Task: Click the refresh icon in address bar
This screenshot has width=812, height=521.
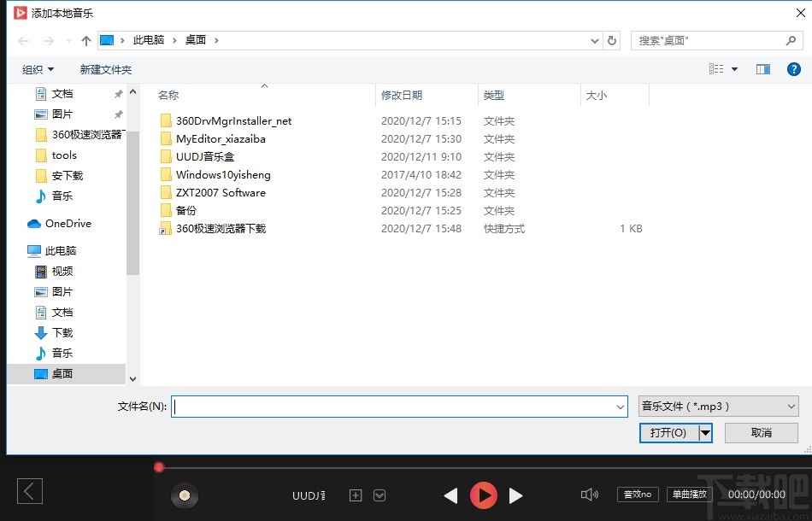Action: (x=614, y=40)
